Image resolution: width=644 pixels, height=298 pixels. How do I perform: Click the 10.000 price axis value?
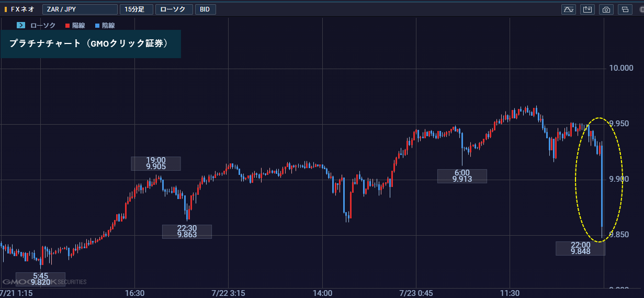click(621, 69)
